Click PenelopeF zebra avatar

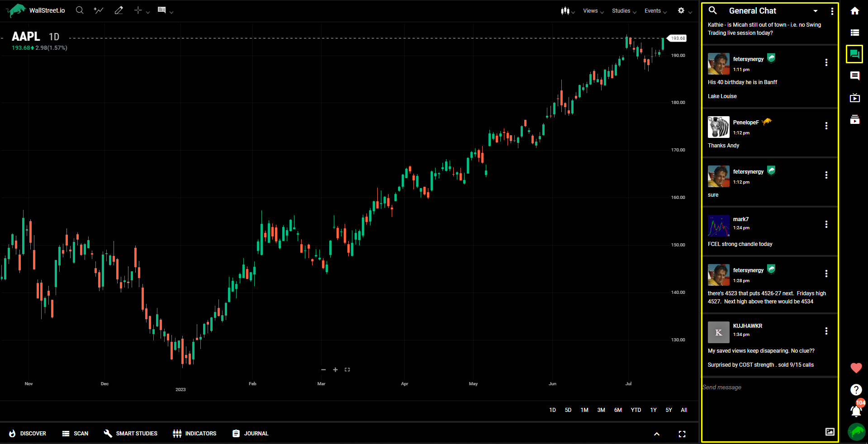click(x=719, y=127)
